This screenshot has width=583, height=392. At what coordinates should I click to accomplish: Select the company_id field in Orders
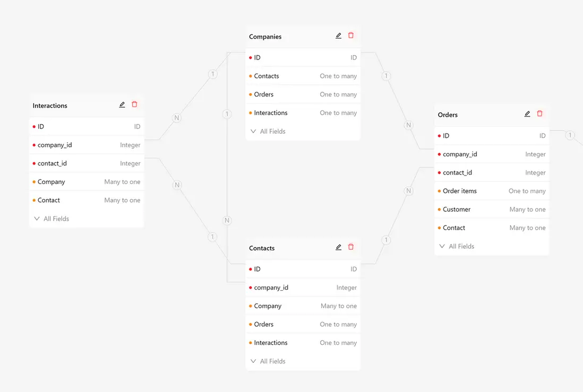click(491, 154)
